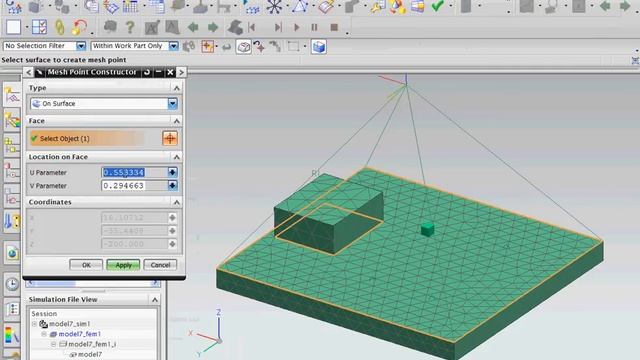Screen dimensions: 640x360
Task: Click the triangular mesh element toolbar icon
Action: [300, 6]
